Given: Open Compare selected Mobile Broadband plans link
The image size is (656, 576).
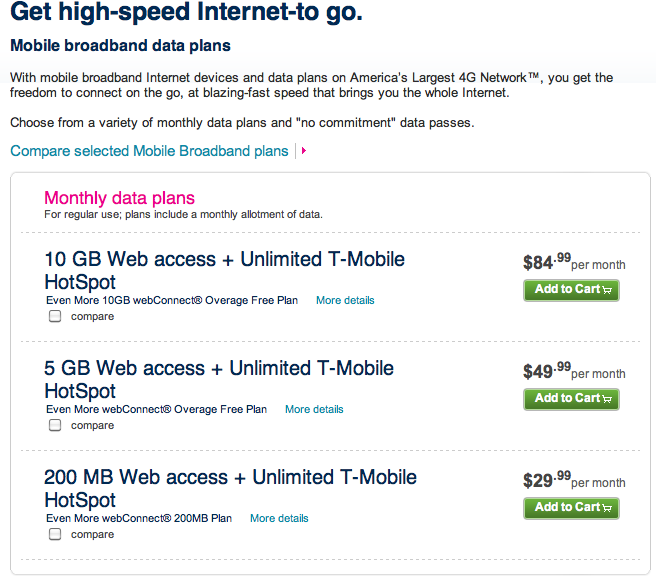Looking at the screenshot, I should 149,151.
